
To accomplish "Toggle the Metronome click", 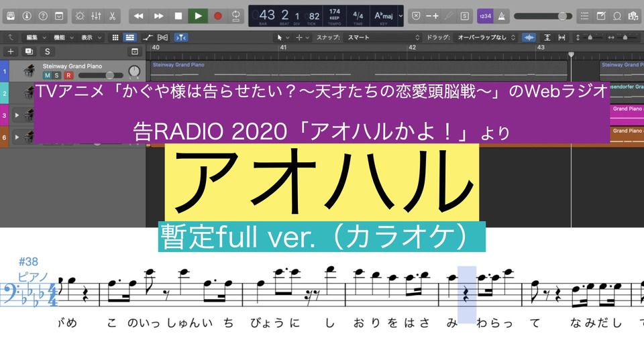I will [x=502, y=16].
